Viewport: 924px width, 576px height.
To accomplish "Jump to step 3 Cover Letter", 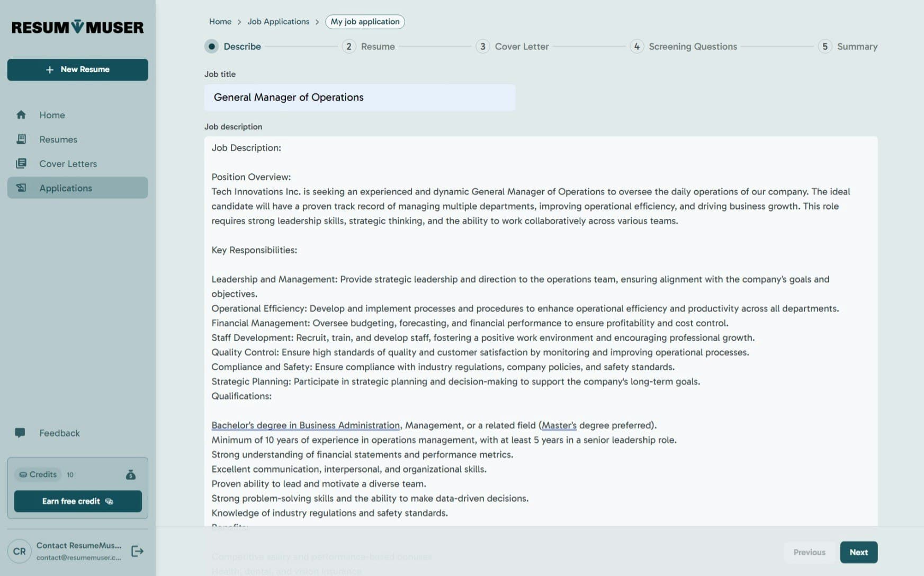I will click(x=482, y=47).
